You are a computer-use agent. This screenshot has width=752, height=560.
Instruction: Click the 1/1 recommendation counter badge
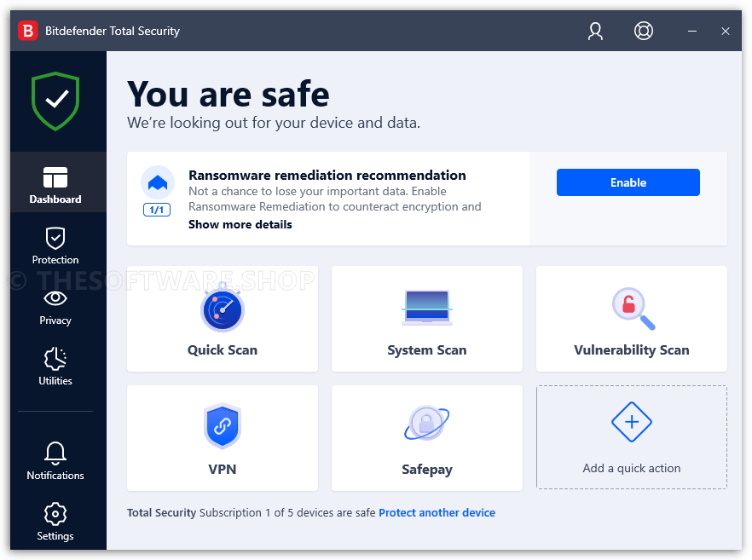click(157, 210)
